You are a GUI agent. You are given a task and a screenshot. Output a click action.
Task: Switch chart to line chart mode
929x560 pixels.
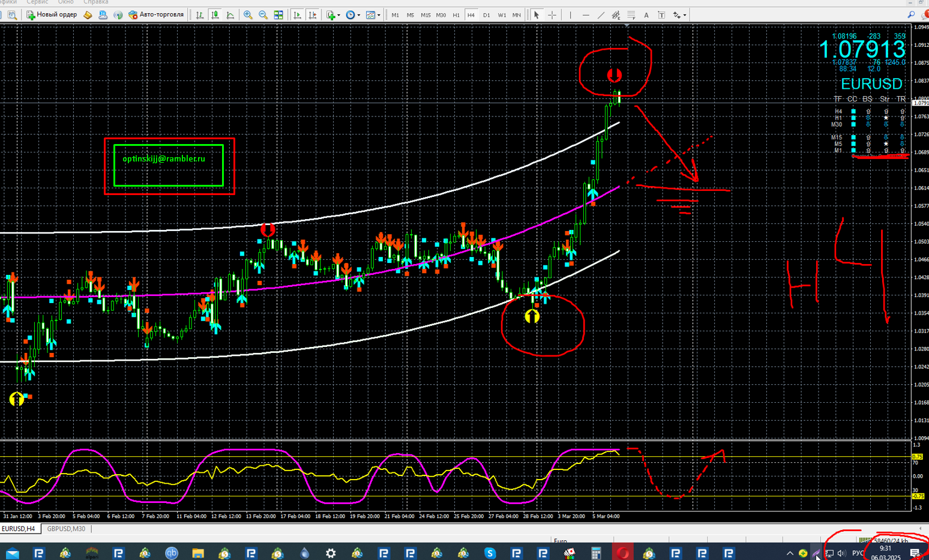coord(230,15)
